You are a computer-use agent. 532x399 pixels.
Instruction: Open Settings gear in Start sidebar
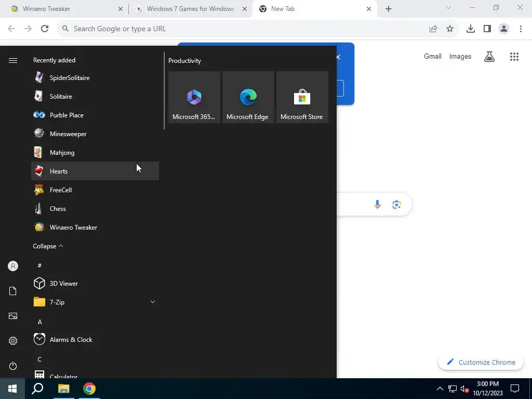tap(13, 341)
